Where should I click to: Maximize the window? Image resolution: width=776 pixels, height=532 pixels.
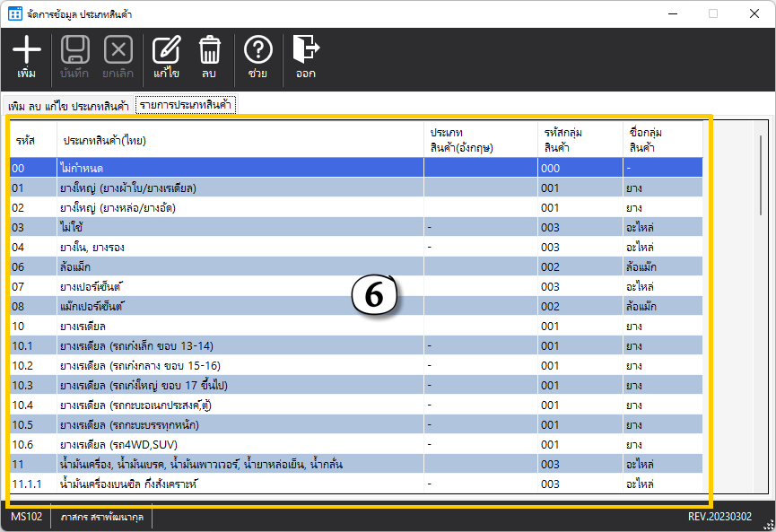click(x=713, y=13)
